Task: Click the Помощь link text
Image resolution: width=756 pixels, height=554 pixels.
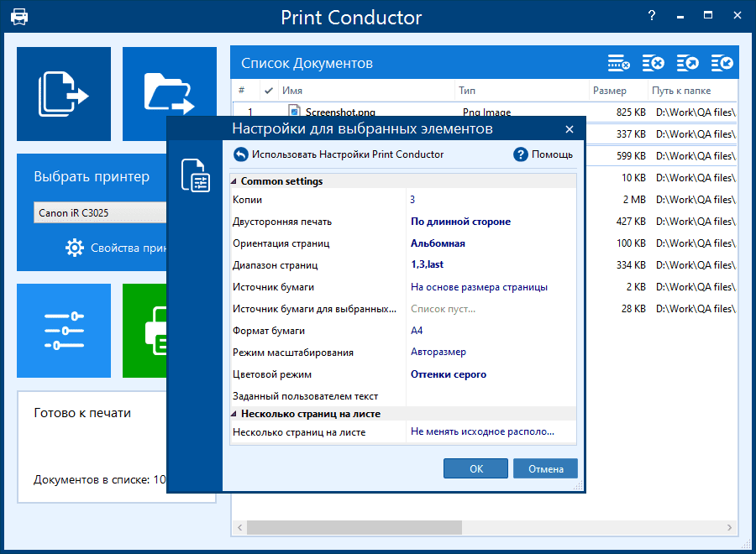Action: coord(552,154)
